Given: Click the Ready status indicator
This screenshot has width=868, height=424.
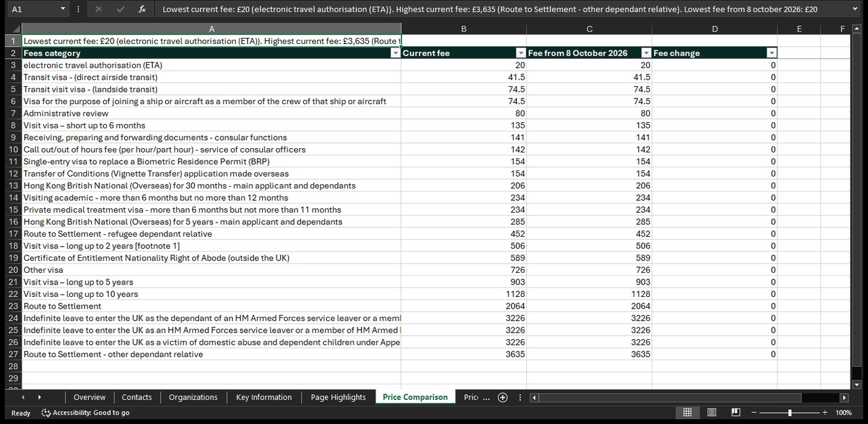Looking at the screenshot, I should 20,413.
